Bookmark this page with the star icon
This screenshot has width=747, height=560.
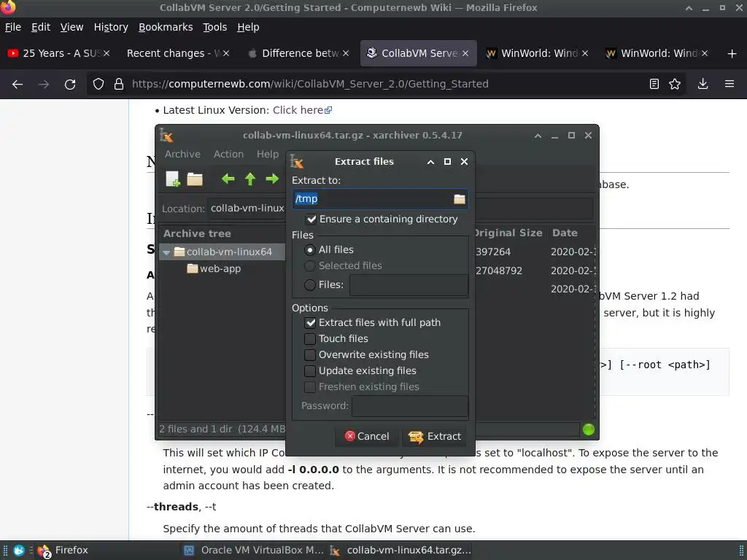coord(675,85)
